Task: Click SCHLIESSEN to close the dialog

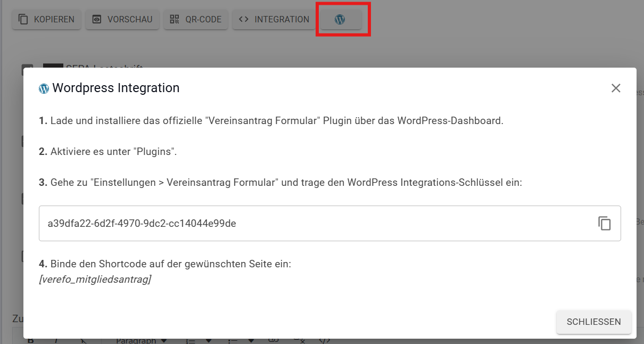Action: point(594,322)
